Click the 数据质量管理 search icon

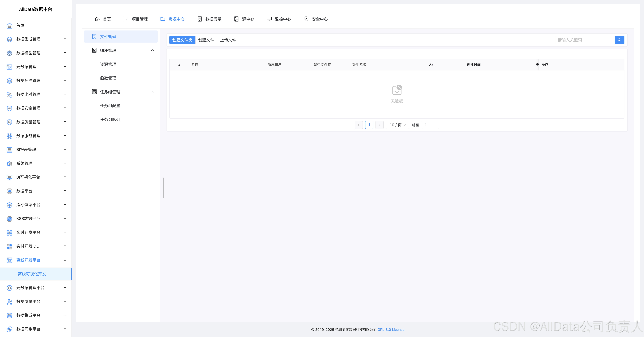pos(9,122)
